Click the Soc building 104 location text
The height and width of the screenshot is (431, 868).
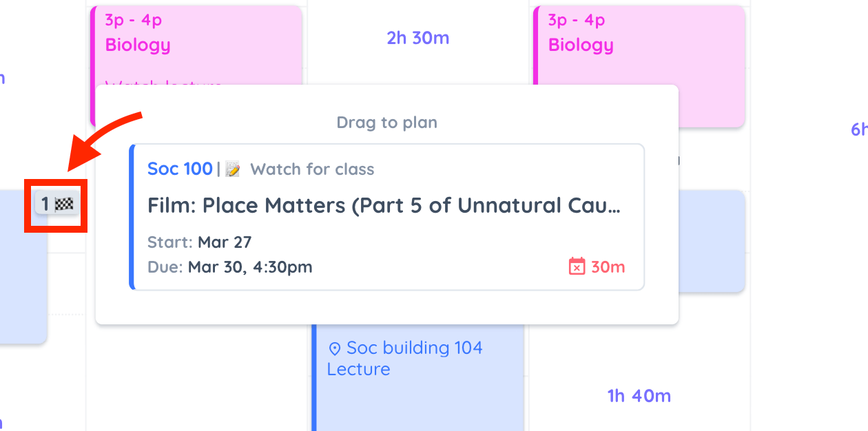pos(415,348)
